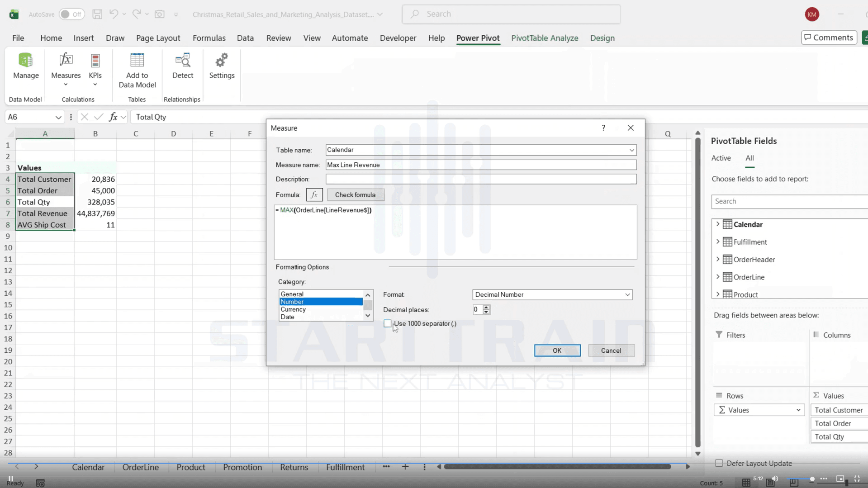The image size is (868, 488).
Task: Open the Format Decimal Number dropdown
Action: 627,294
